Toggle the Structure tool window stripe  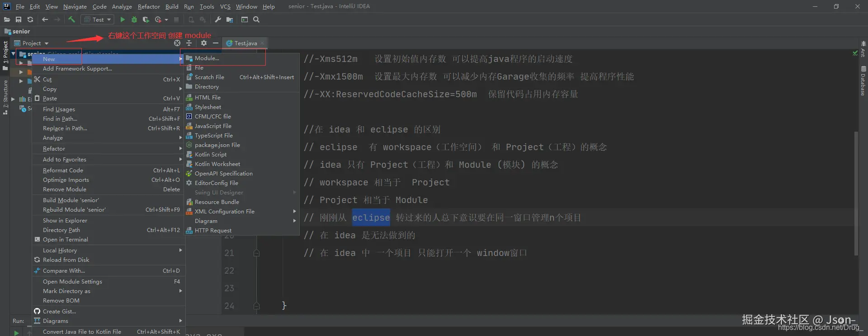5,97
